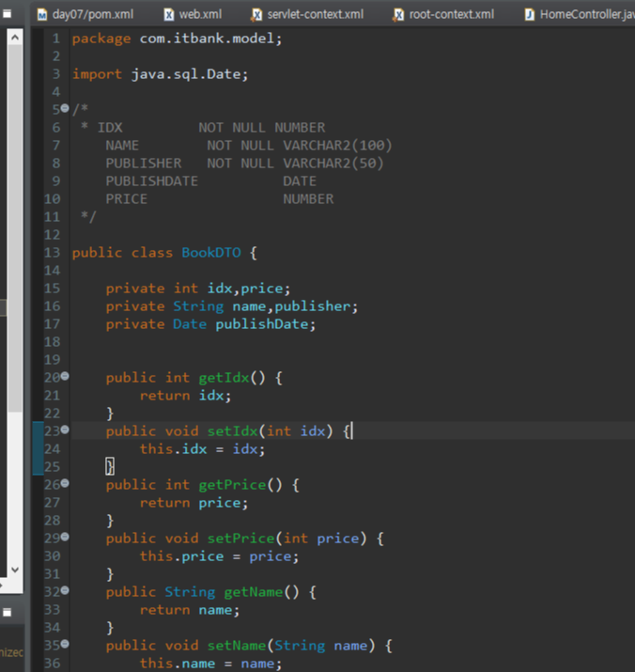The image size is (635, 672).
Task: Click the left panel scroll down arrow
Action: pyautogui.click(x=15, y=570)
